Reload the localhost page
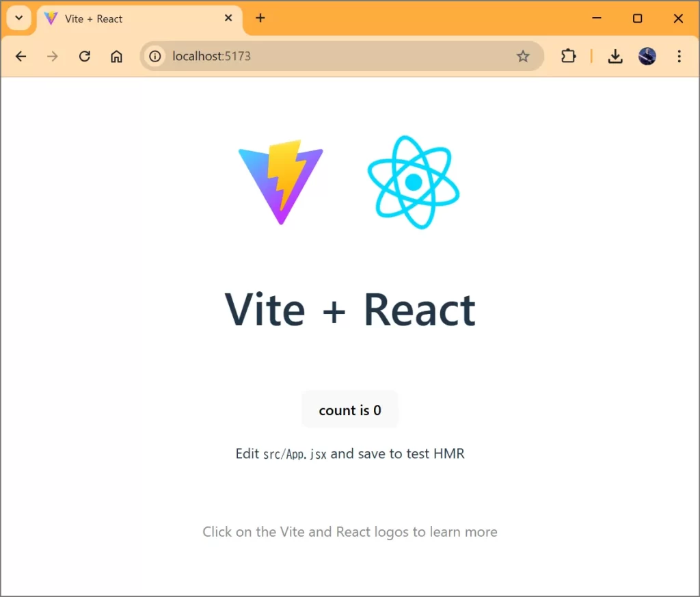 click(x=85, y=56)
